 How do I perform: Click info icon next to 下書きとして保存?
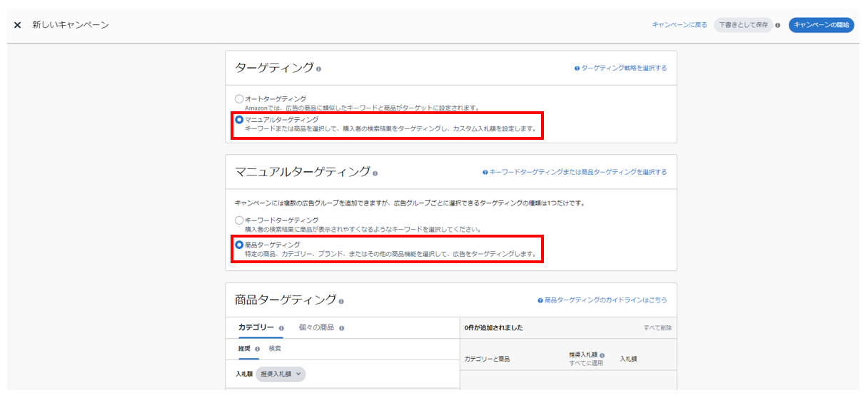778,25
